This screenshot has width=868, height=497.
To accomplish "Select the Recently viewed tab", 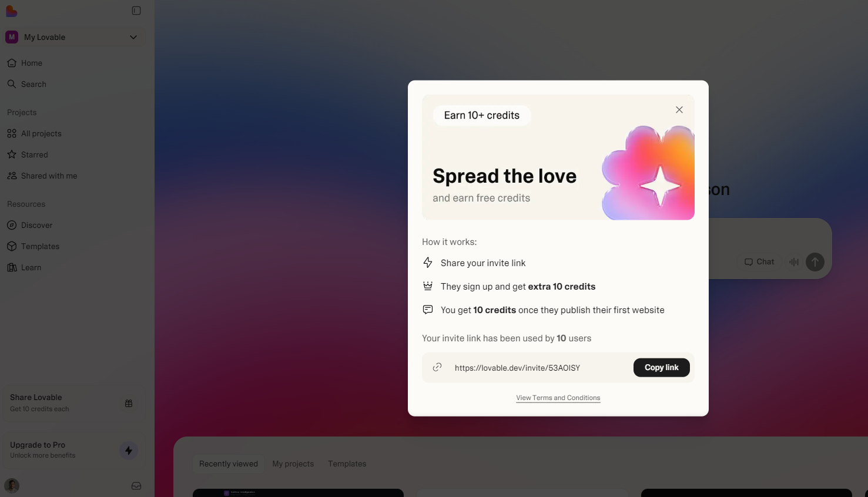I will point(229,464).
